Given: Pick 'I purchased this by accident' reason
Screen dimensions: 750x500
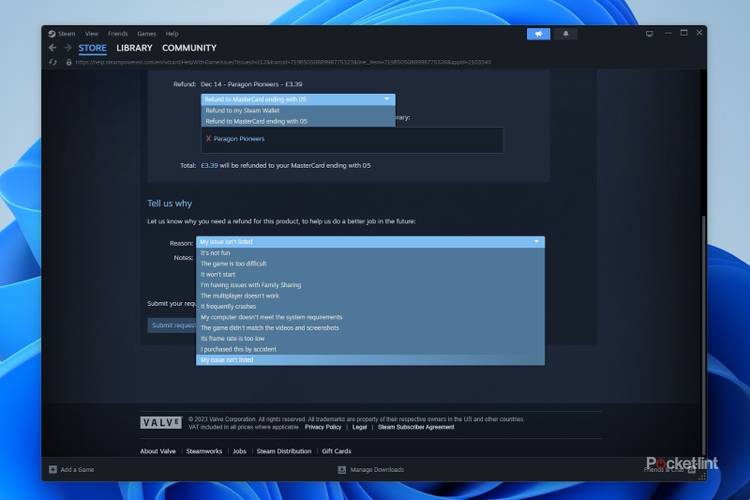Looking at the screenshot, I should pos(239,349).
